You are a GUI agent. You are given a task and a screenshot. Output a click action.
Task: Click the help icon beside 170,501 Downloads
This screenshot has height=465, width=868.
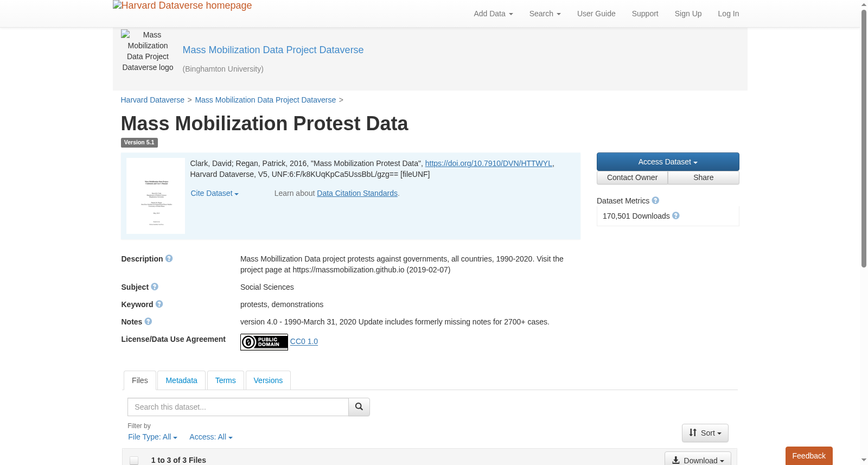click(676, 216)
